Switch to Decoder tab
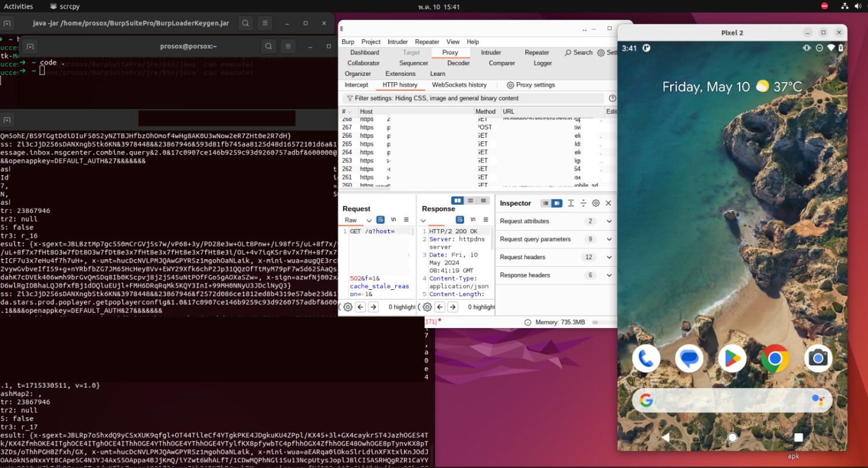This screenshot has width=868, height=468. [x=458, y=63]
